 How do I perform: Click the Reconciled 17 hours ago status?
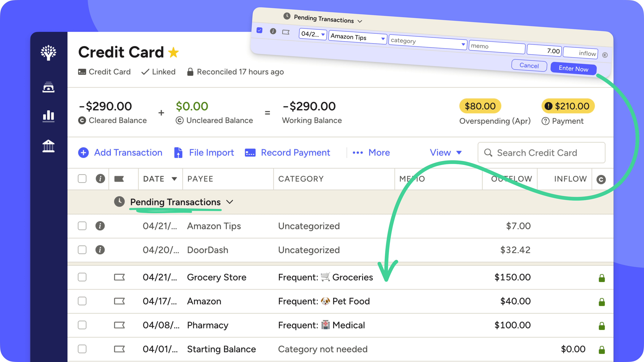pos(235,72)
